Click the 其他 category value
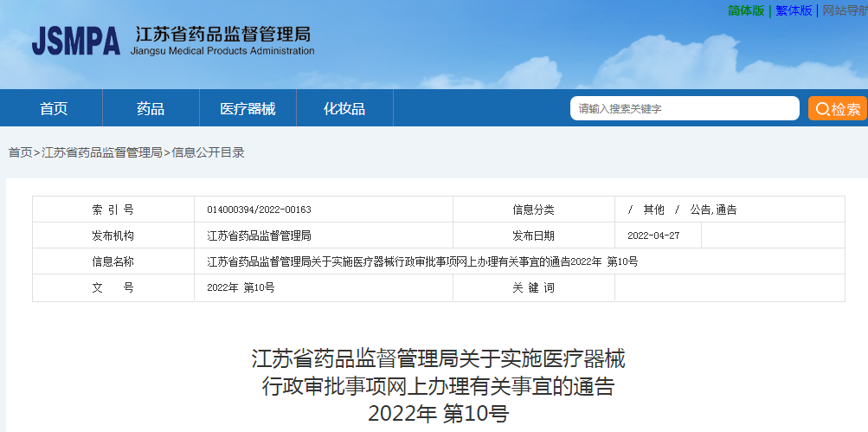 pyautogui.click(x=653, y=210)
